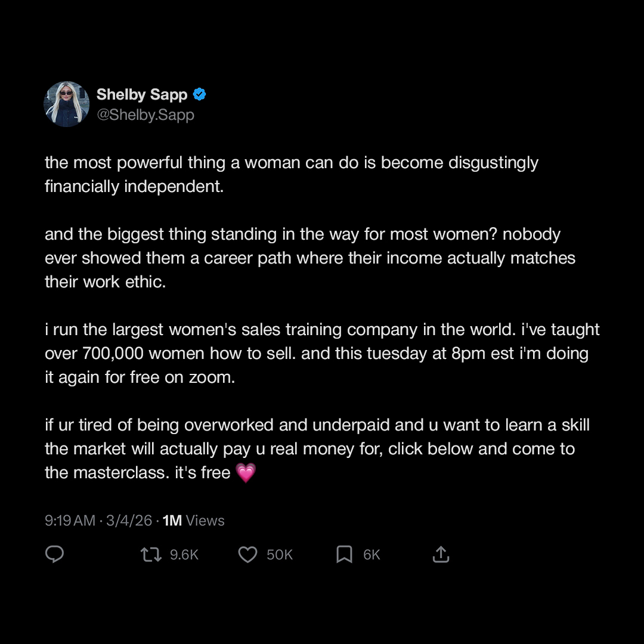Image resolution: width=644 pixels, height=644 pixels.
Task: Click the 6K bookmarks count
Action: 371,555
